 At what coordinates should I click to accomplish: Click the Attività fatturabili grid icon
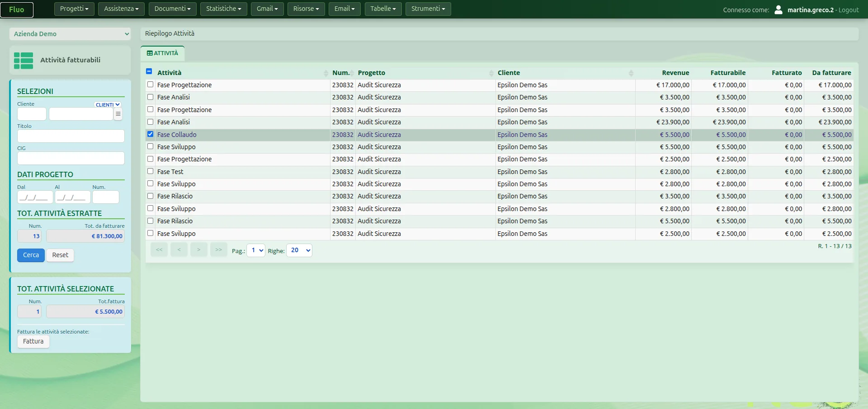click(24, 61)
